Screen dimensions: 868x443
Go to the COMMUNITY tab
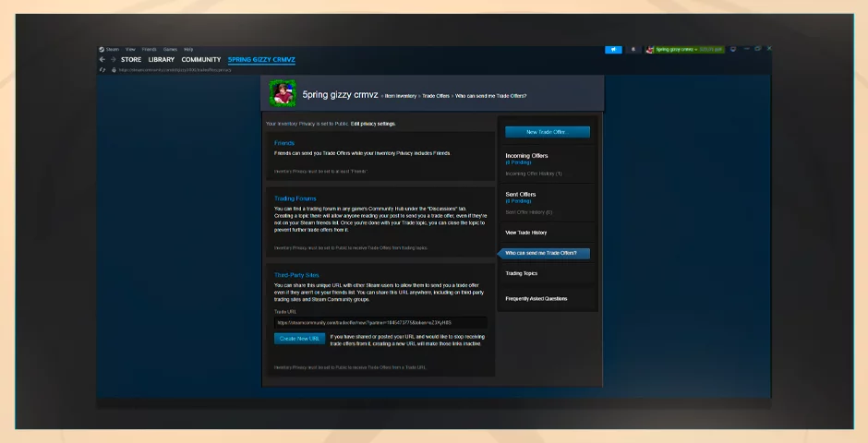click(x=201, y=60)
